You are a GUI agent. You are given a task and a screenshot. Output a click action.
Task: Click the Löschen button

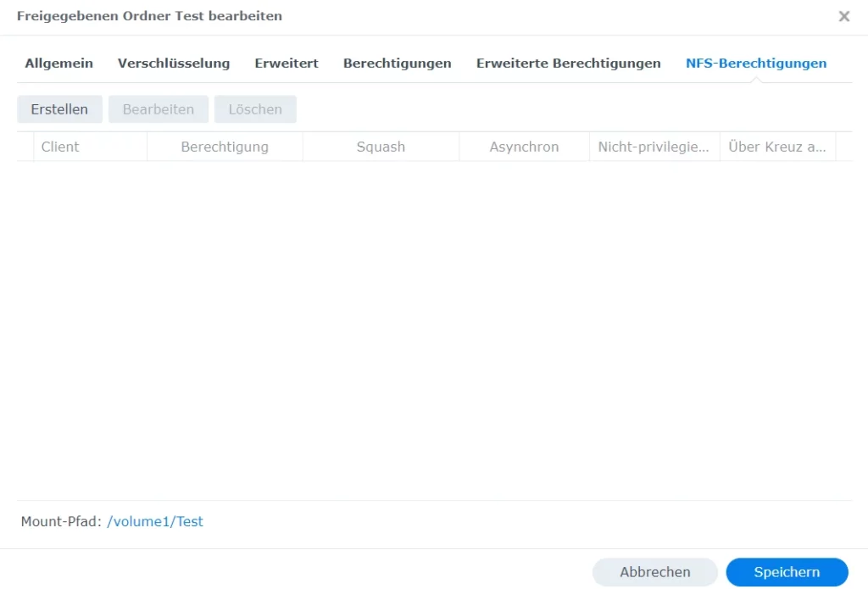[x=255, y=109]
